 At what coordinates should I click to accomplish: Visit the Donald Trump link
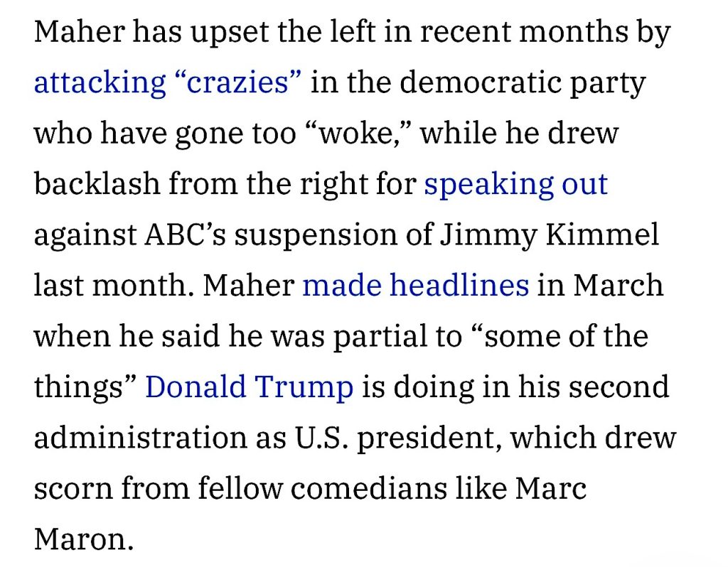249,387
